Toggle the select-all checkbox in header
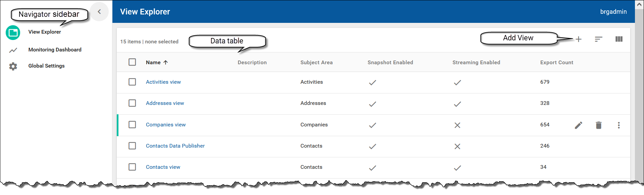Viewport: 644px width, 195px height. (132, 62)
